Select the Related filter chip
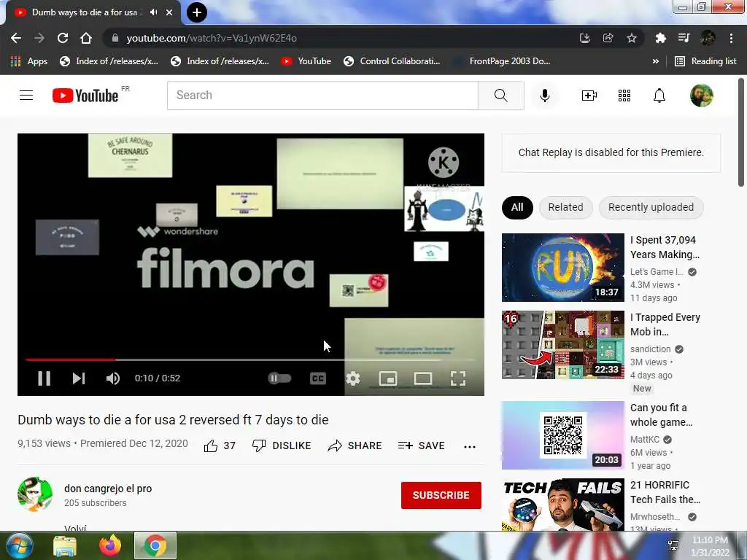This screenshot has height=560, width=747. pos(565,208)
